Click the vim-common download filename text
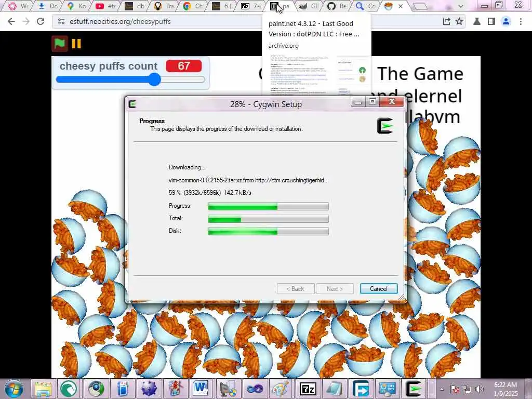532x399 pixels. click(248, 180)
